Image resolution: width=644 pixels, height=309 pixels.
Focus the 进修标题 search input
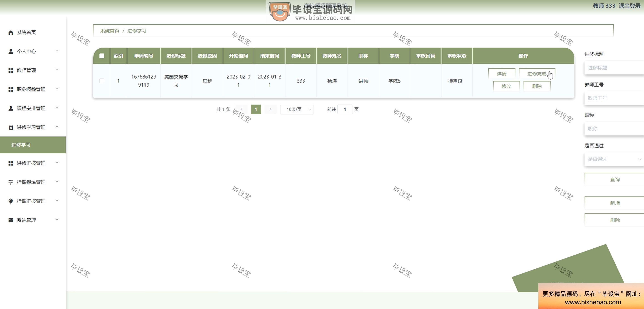(x=614, y=68)
